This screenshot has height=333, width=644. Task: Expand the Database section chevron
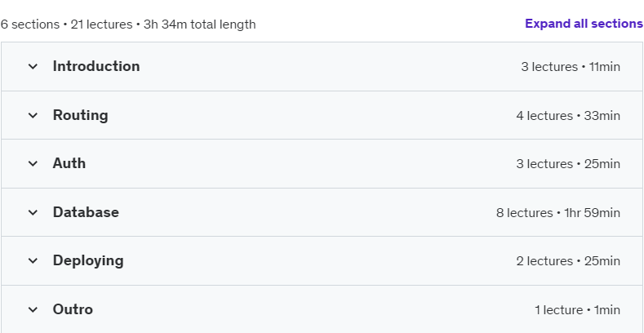click(33, 212)
